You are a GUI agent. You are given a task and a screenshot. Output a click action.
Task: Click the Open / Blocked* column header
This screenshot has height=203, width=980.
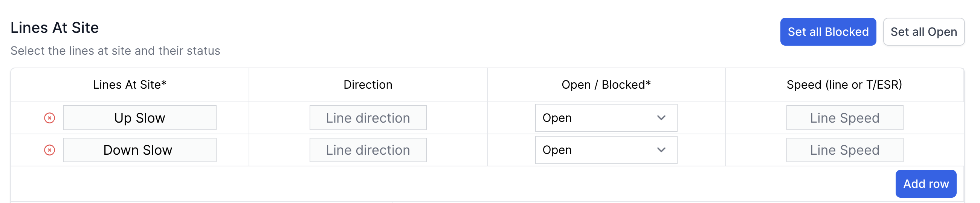tap(606, 85)
